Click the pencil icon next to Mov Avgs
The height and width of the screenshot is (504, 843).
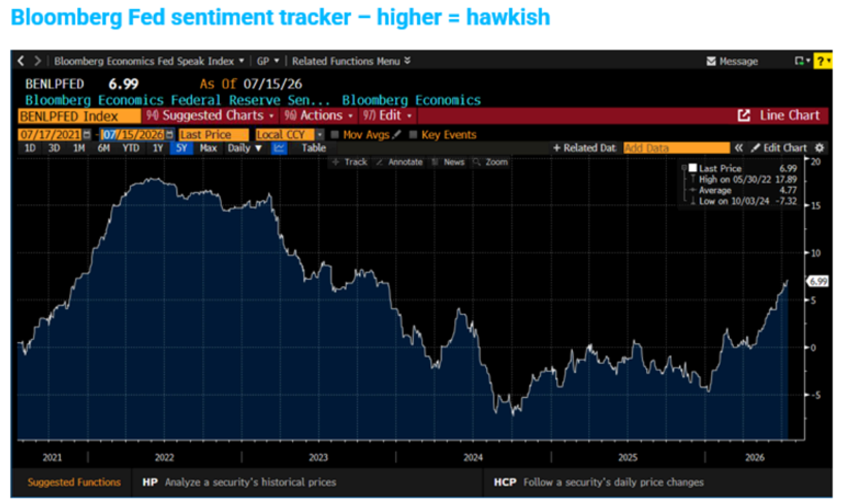[396, 135]
